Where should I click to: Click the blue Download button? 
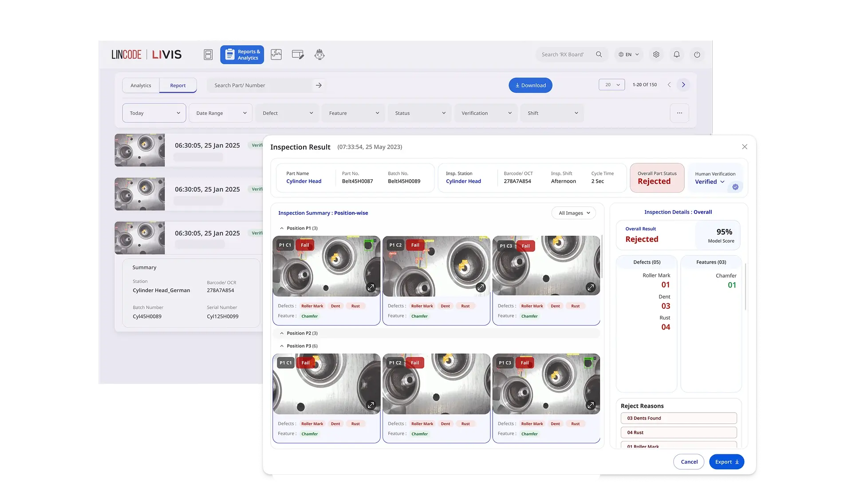coord(530,85)
